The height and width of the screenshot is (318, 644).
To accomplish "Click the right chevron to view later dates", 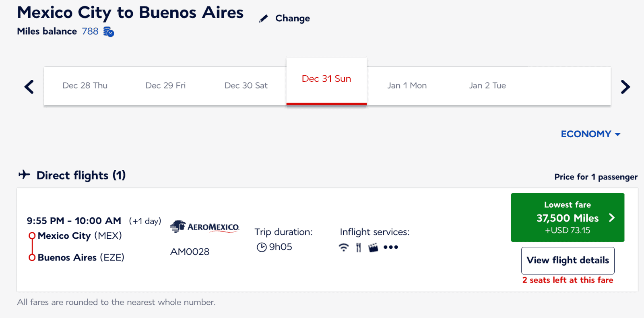I will 625,86.
